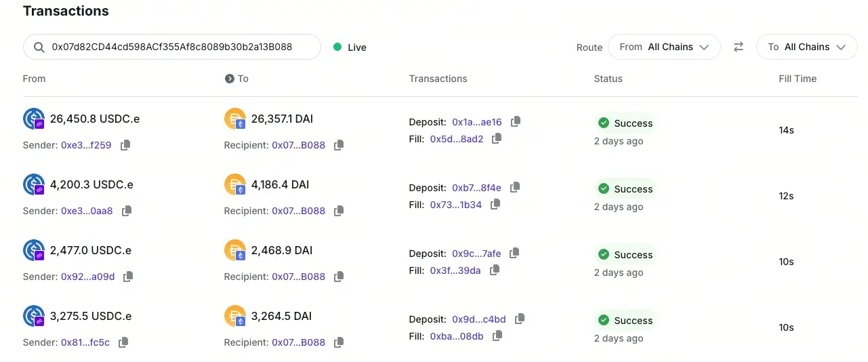Screen dimensions: 868x362
Task: Open deposit transaction 0x1a...ae16
Action: click(x=477, y=122)
